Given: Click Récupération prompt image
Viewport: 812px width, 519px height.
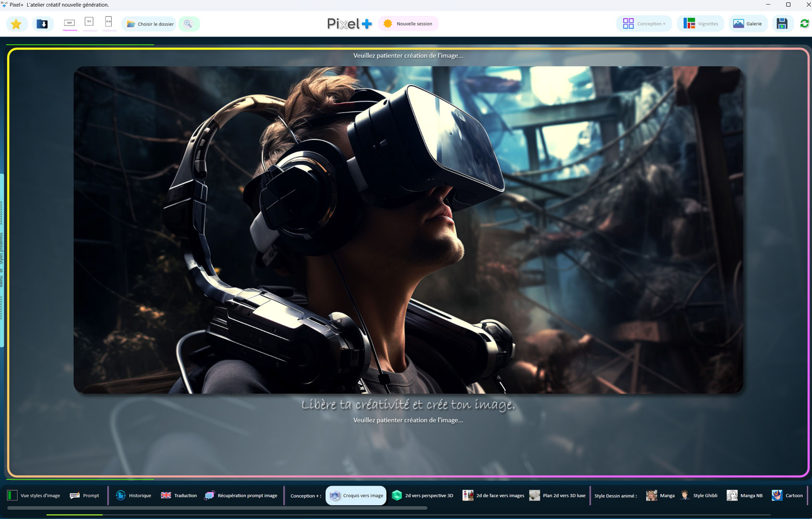Looking at the screenshot, I should [x=241, y=495].
